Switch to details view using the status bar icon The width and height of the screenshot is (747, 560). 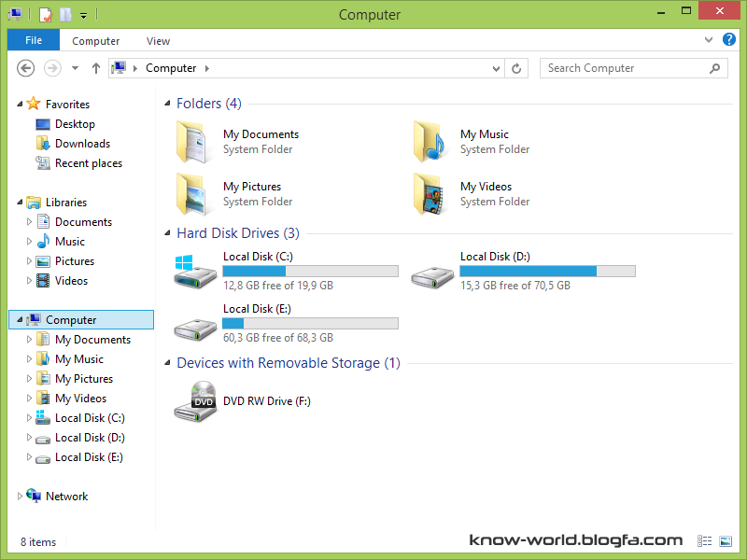tap(704, 541)
